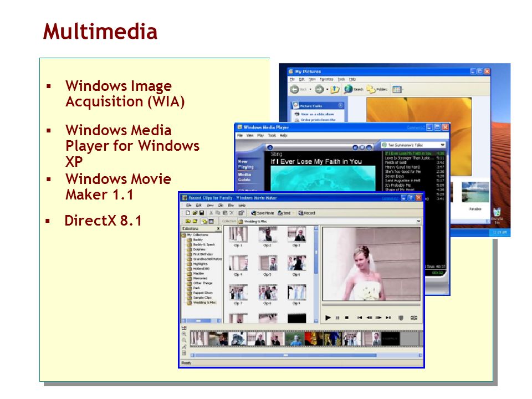532x399 pixels.
Task: Select Media Guide tab in Media Player
Action: pos(244,177)
